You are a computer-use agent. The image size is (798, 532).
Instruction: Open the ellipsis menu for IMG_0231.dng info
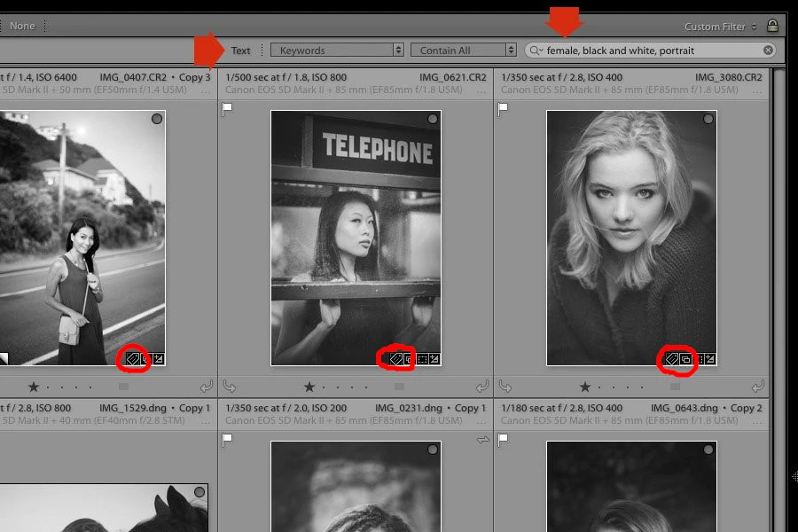[481, 423]
